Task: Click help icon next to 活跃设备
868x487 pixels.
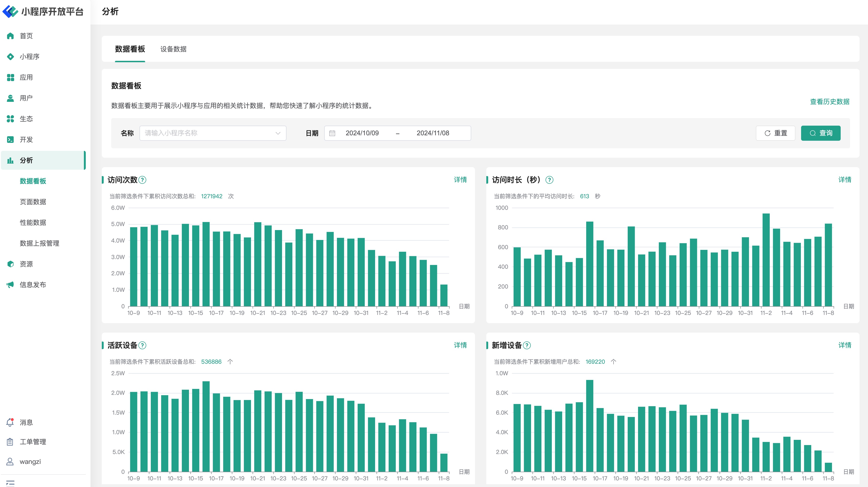Action: click(x=143, y=346)
